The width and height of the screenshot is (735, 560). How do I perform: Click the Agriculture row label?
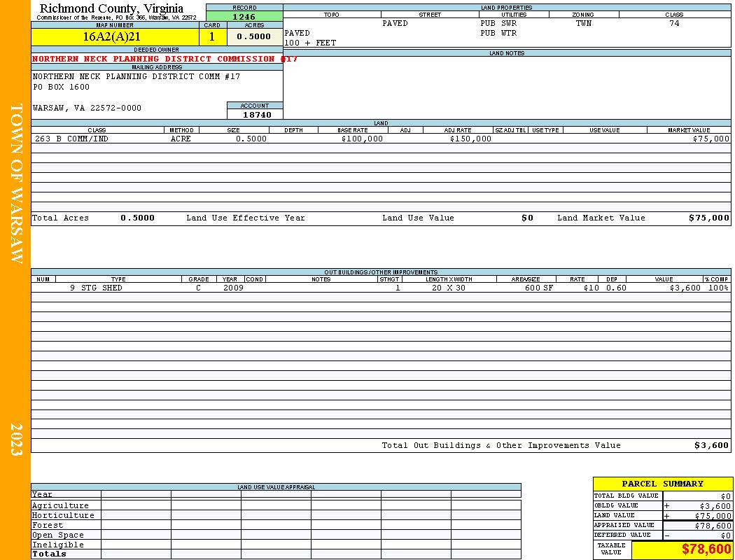60,505
